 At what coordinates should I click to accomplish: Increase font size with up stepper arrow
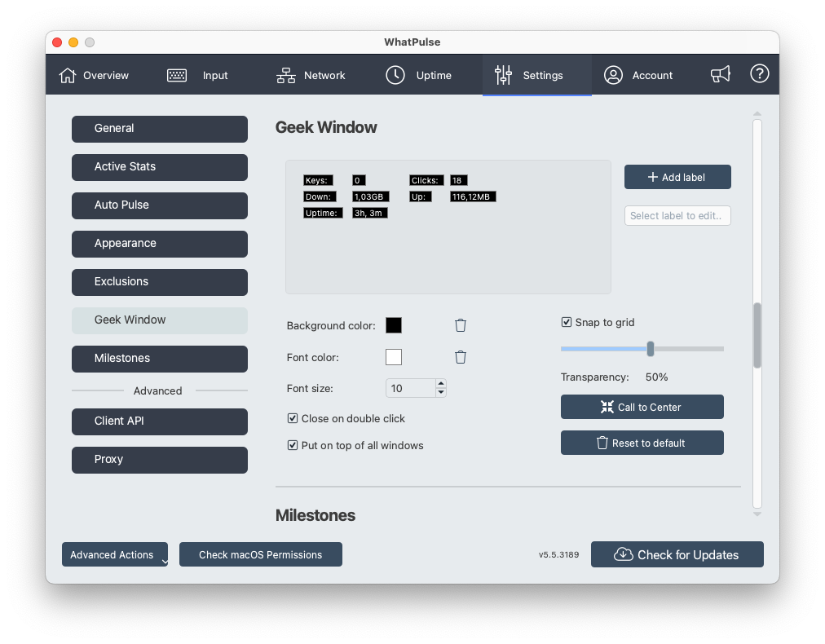tap(441, 384)
